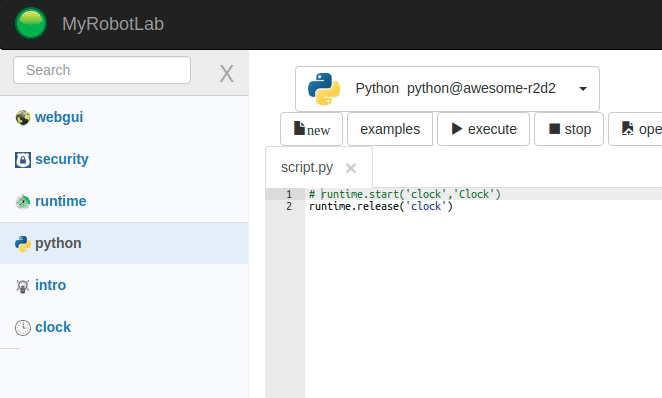Viewport: 662px width, 398px height.
Task: Select the script.py tab
Action: [x=307, y=168]
